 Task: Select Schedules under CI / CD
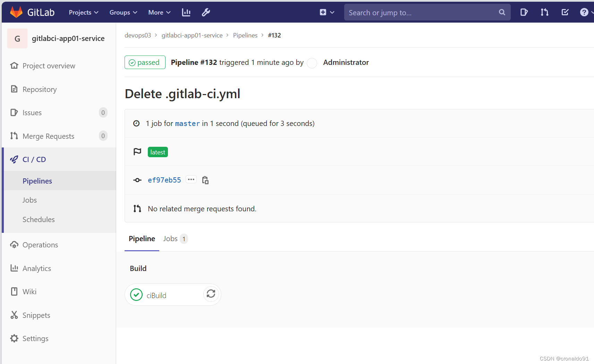[39, 220]
